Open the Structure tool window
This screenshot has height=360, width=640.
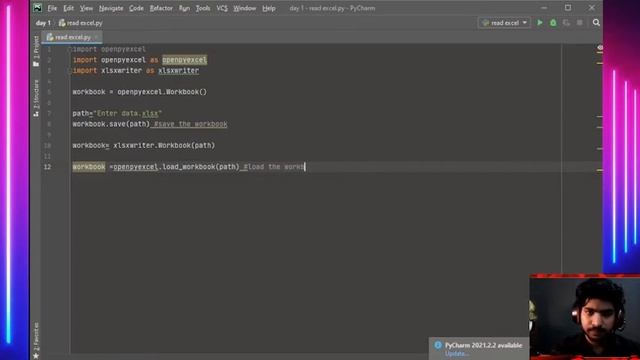[36, 98]
